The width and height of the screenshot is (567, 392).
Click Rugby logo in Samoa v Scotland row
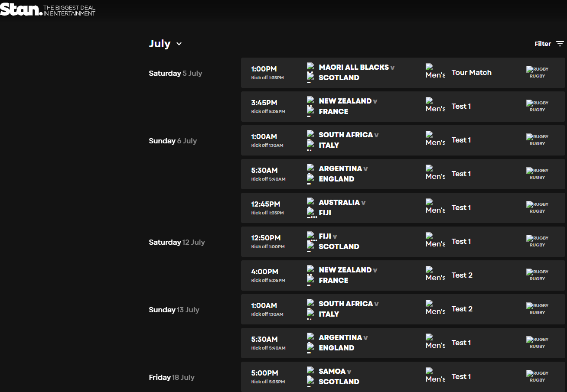pyautogui.click(x=537, y=376)
